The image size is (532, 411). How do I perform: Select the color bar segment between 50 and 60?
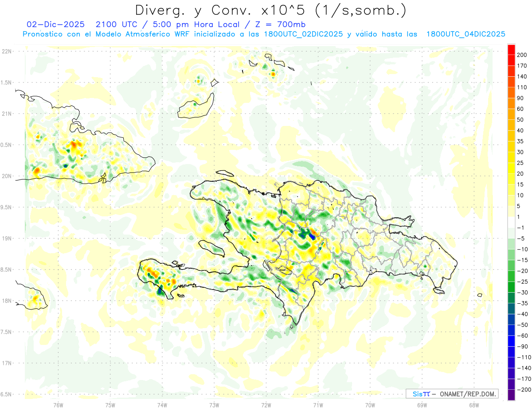tap(511, 114)
